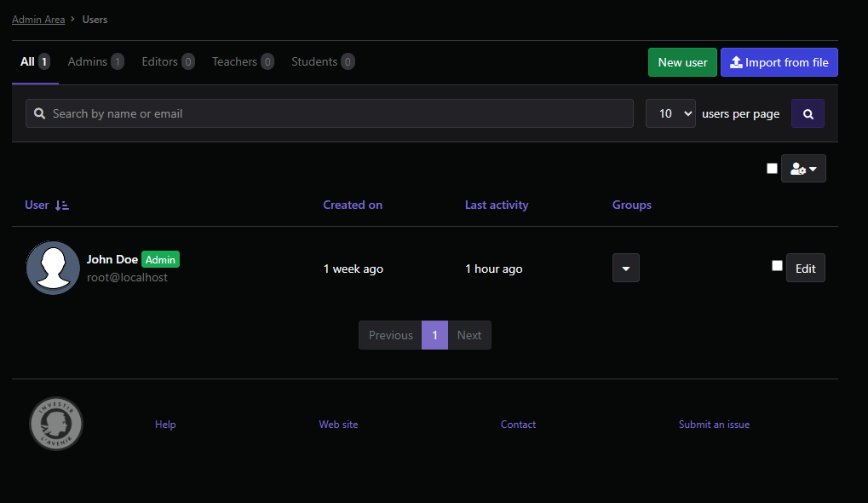Click the user sort order icon
868x503 pixels.
click(x=61, y=205)
